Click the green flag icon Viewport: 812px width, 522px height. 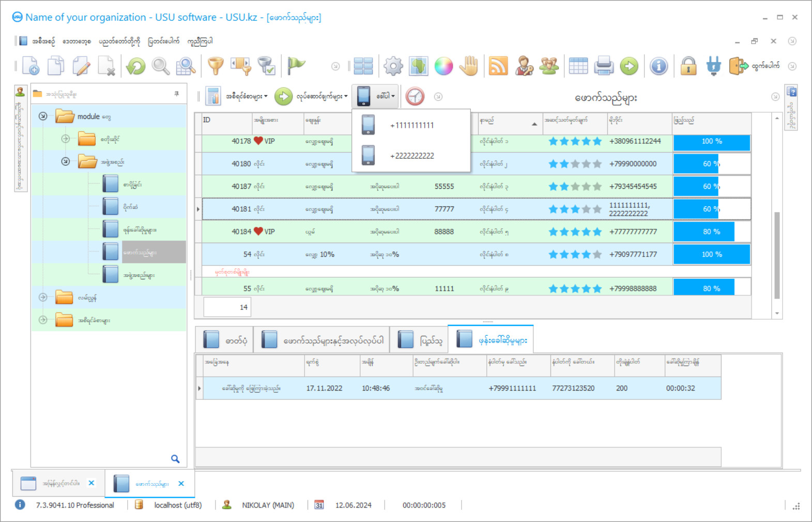point(296,65)
